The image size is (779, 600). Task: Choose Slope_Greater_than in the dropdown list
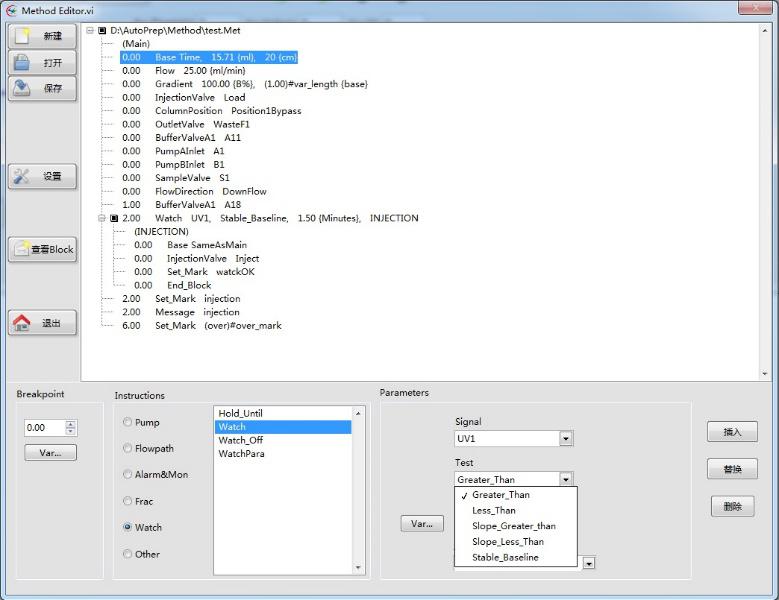[513, 526]
